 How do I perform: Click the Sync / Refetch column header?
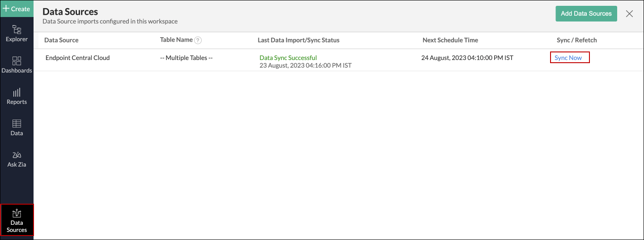click(x=576, y=40)
